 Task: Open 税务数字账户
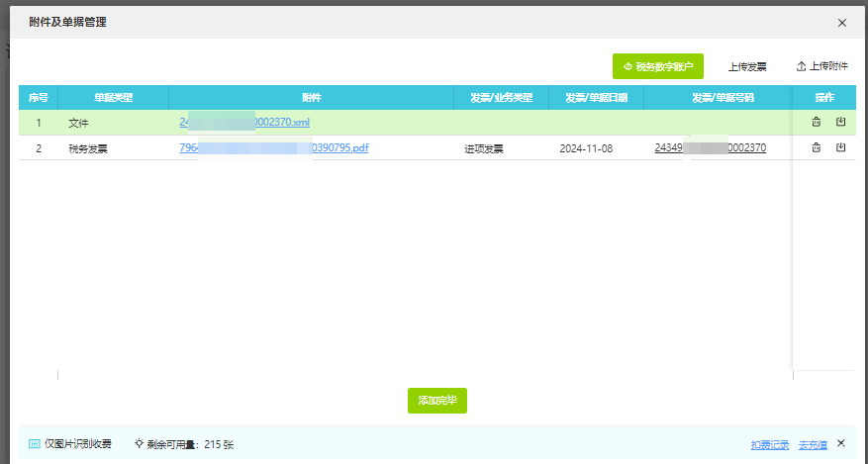coord(657,66)
